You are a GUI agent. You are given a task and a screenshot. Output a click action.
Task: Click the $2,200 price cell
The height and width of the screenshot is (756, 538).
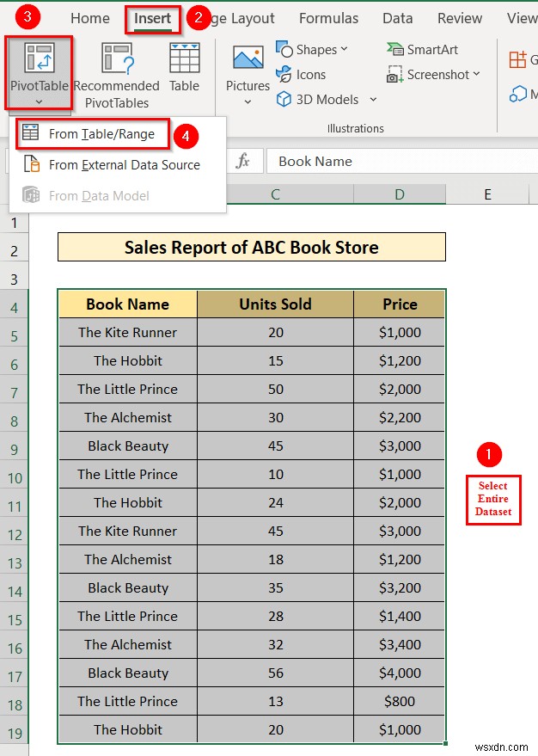[x=400, y=417]
